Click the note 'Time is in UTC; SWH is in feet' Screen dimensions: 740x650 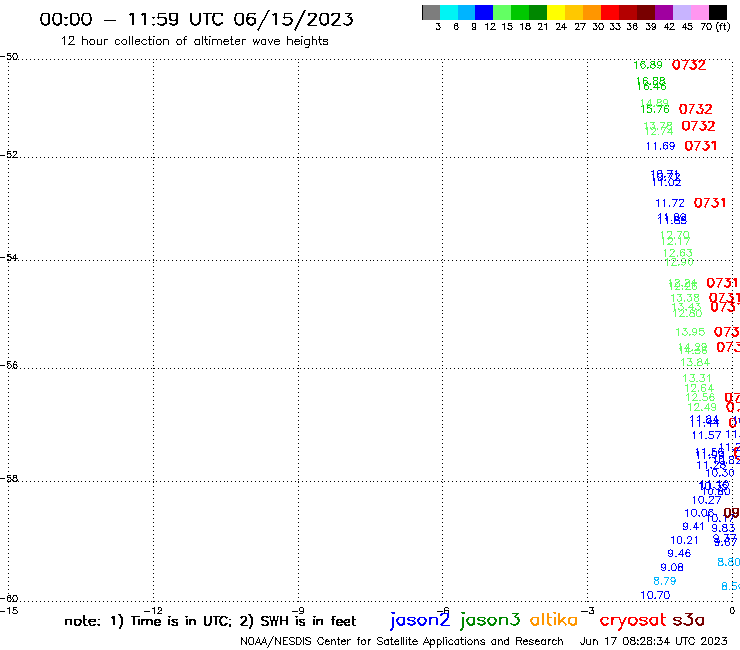[210, 621]
